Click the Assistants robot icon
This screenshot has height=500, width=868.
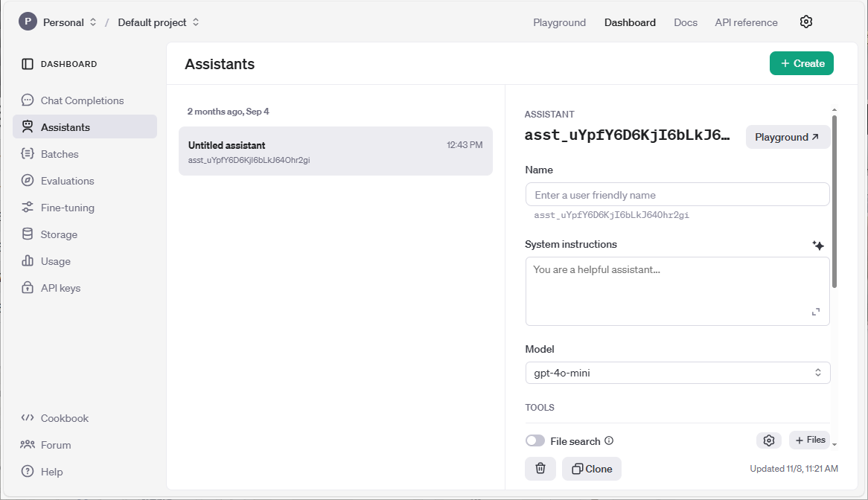click(27, 126)
